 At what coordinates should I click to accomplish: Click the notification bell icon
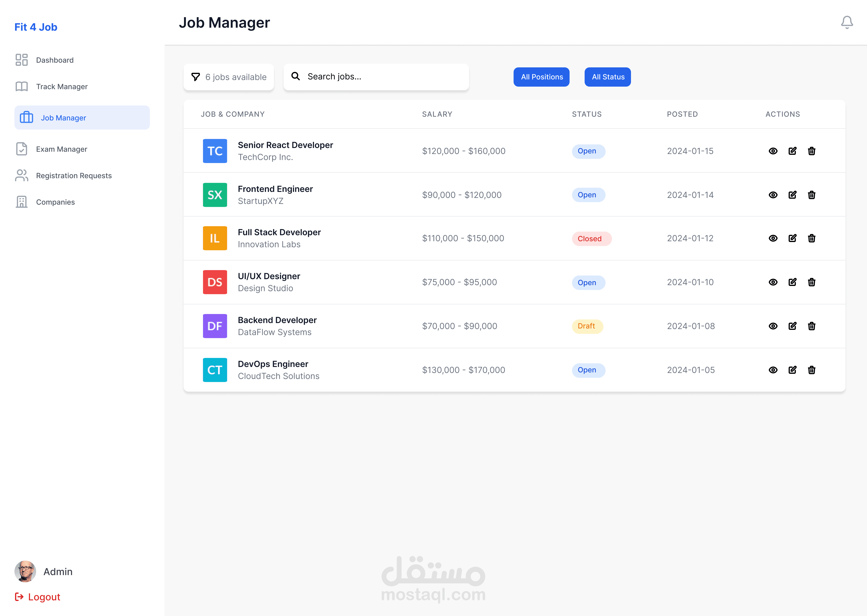coord(847,22)
